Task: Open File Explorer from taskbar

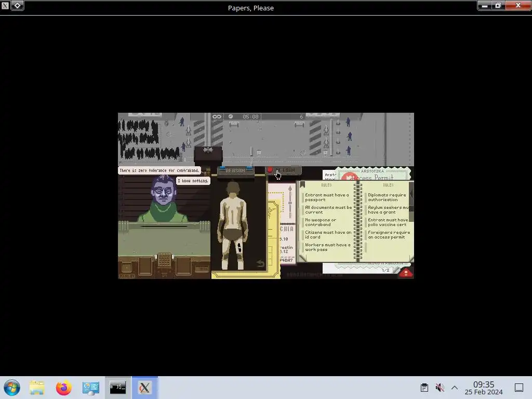Action: [37, 388]
